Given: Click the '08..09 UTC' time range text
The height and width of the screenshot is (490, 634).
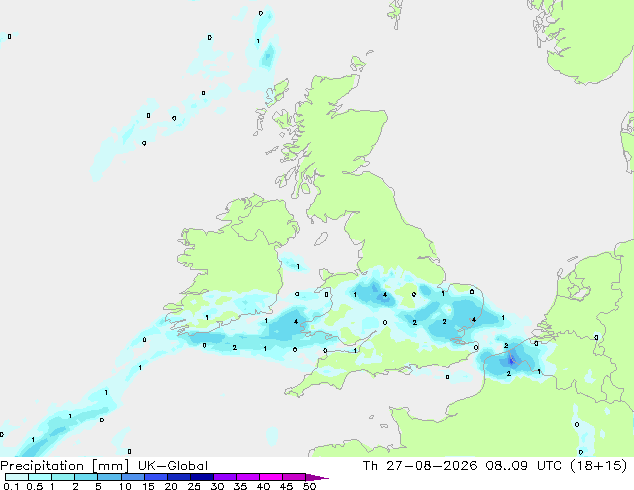Looking at the screenshot, I should pyautogui.click(x=524, y=466).
